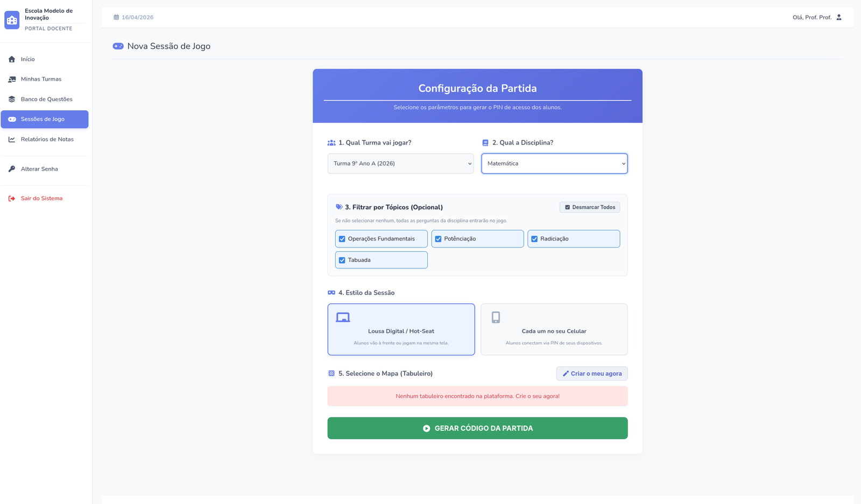Go to Relatórios de Notas page
The image size is (861, 504).
(47, 139)
